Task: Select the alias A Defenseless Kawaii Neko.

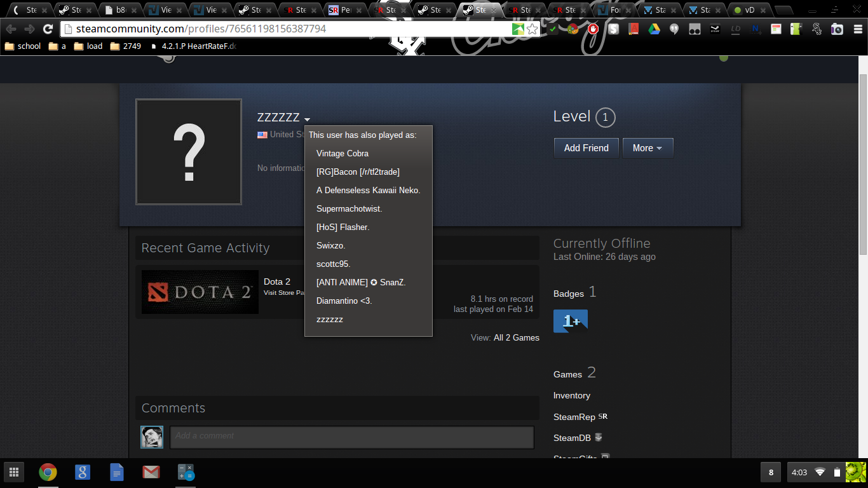Action: coord(369,190)
